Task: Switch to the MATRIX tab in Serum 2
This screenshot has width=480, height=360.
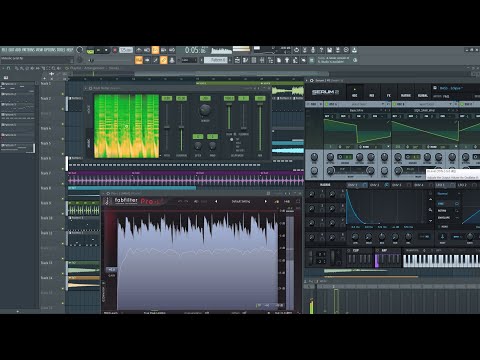Action: 406,92
